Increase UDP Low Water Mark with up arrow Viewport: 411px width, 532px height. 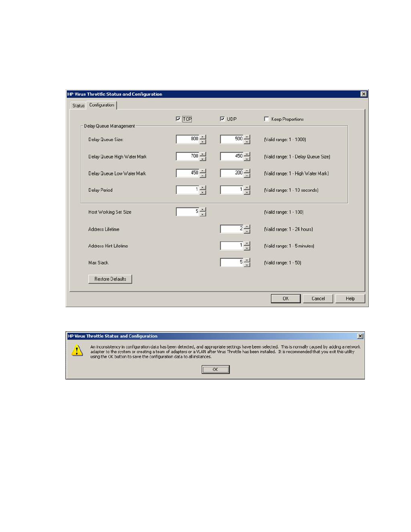pos(247,171)
